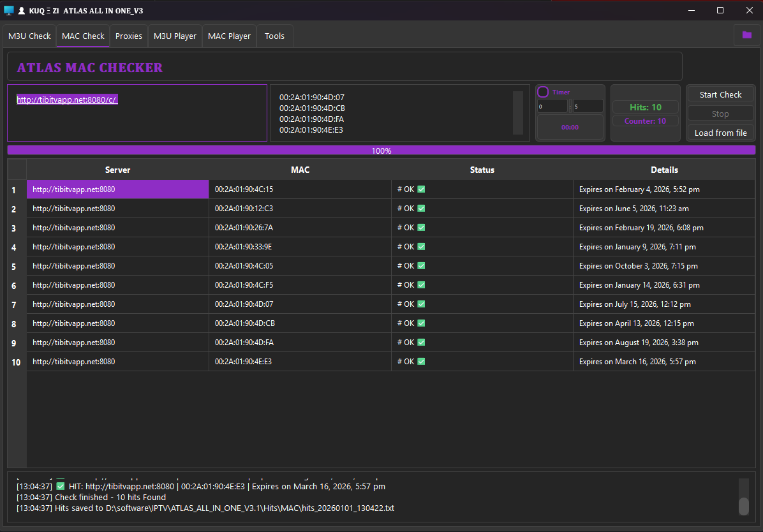The image size is (763, 532).
Task: Open the Tools tab
Action: [274, 36]
